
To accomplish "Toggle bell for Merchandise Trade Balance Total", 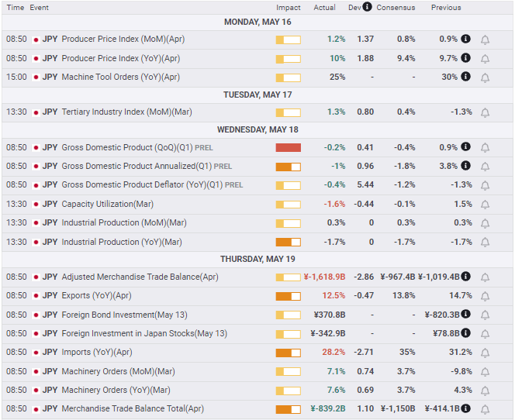I will pyautogui.click(x=485, y=409).
